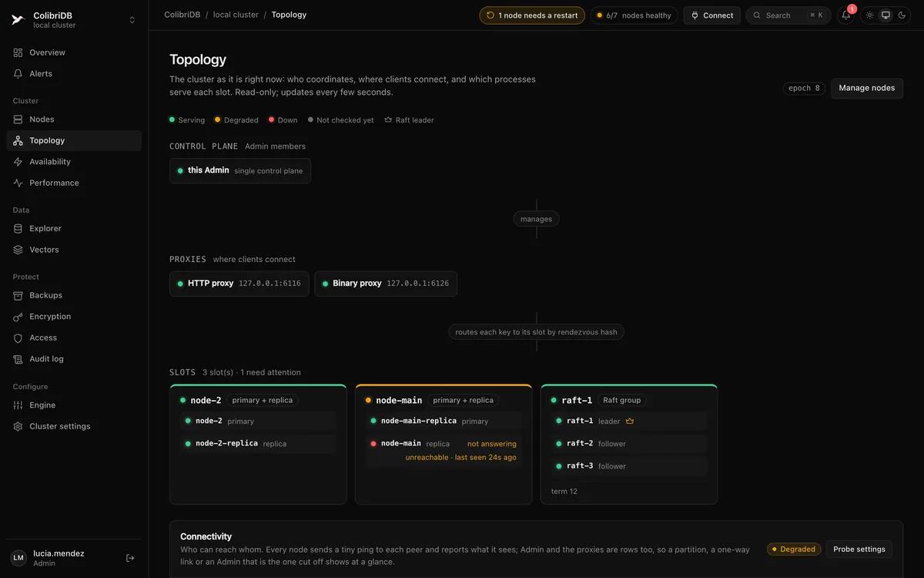The width and height of the screenshot is (924, 578).
Task: Click the Engine sliders icon
Action: [18, 405]
